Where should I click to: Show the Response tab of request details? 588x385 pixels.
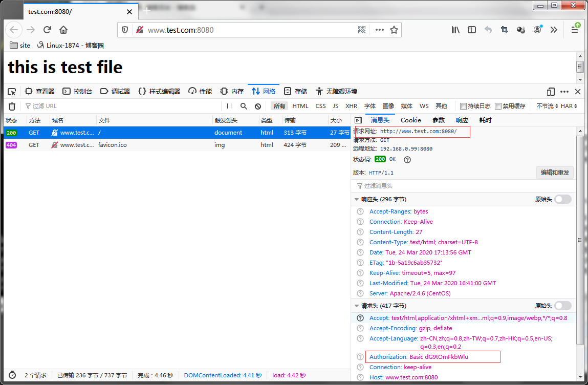click(x=462, y=120)
